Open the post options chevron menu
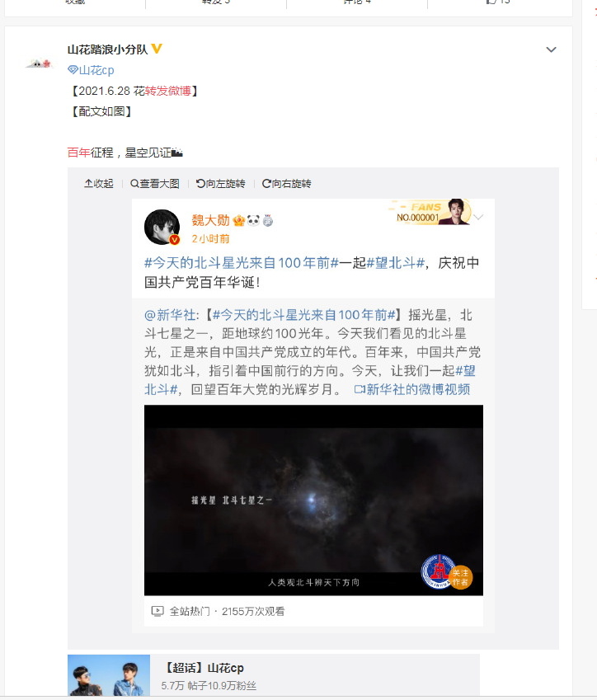The image size is (597, 700). 551,49
